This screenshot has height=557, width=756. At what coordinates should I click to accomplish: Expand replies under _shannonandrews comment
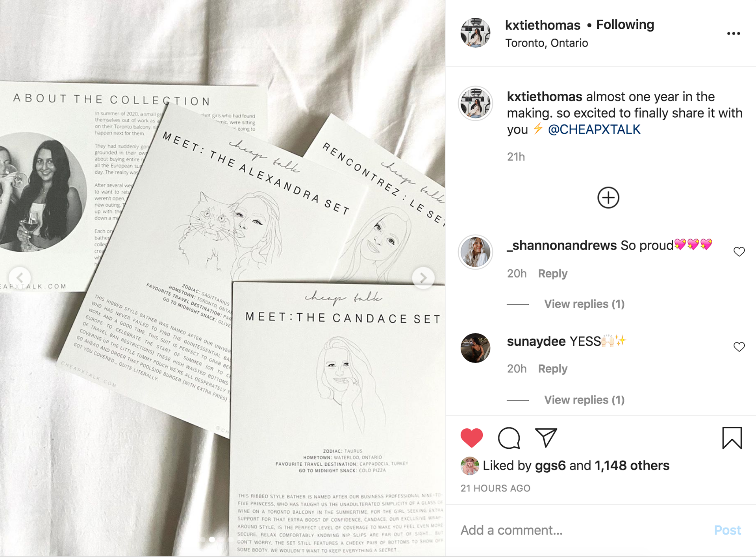[x=584, y=304]
